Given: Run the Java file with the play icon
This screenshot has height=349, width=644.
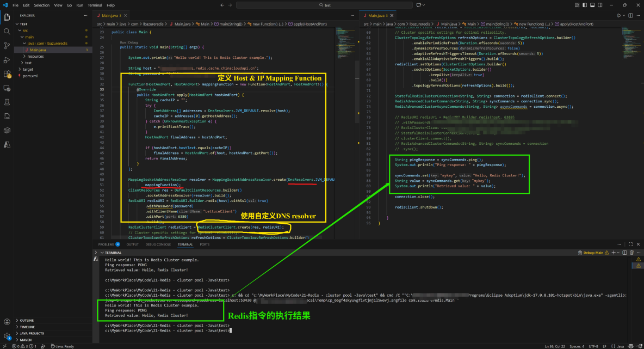Looking at the screenshot, I should click(620, 15).
